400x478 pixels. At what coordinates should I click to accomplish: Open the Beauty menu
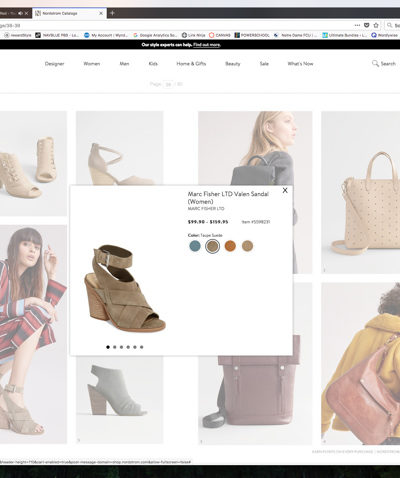tap(233, 64)
